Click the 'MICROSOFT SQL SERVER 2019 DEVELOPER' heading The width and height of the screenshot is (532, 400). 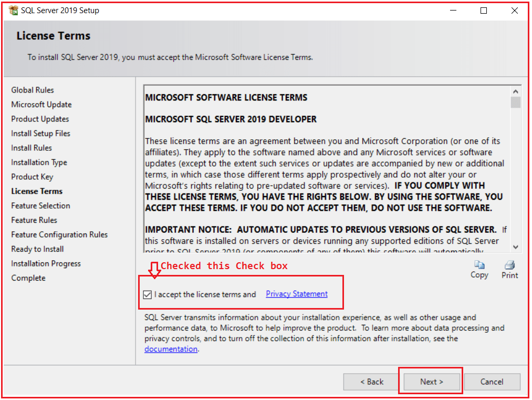coord(231,119)
